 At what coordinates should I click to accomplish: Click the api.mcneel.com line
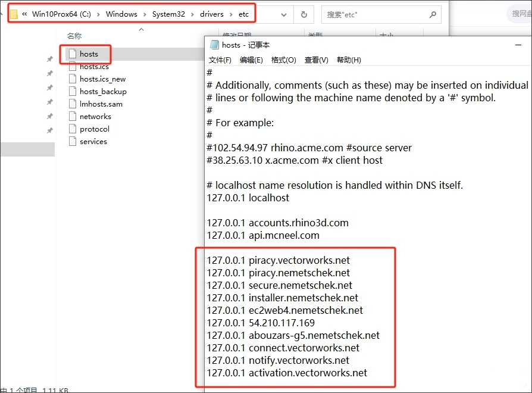point(263,236)
